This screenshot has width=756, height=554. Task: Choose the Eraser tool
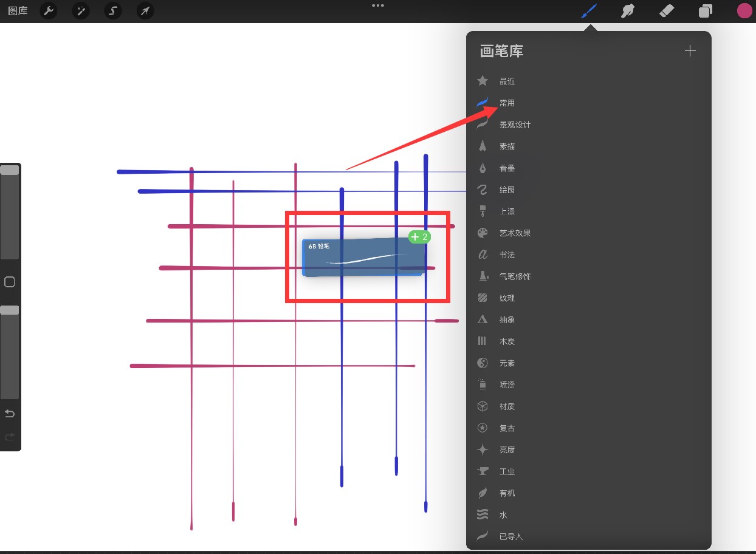tap(667, 11)
